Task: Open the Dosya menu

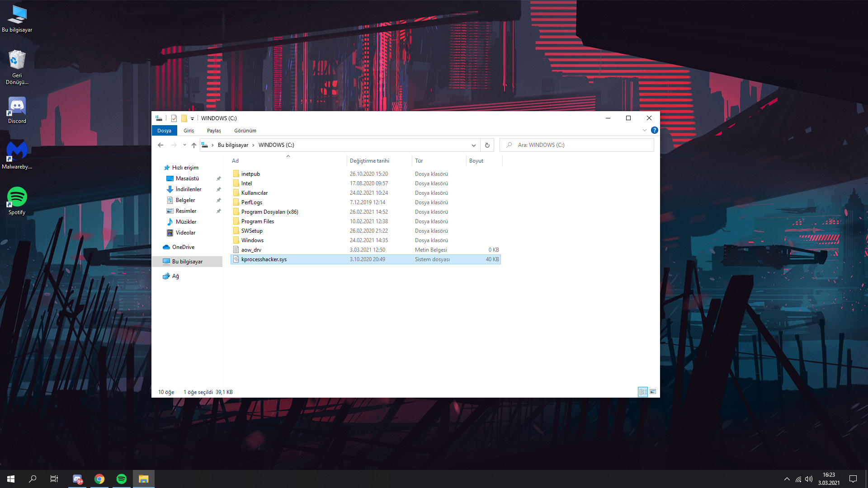Action: pos(164,131)
